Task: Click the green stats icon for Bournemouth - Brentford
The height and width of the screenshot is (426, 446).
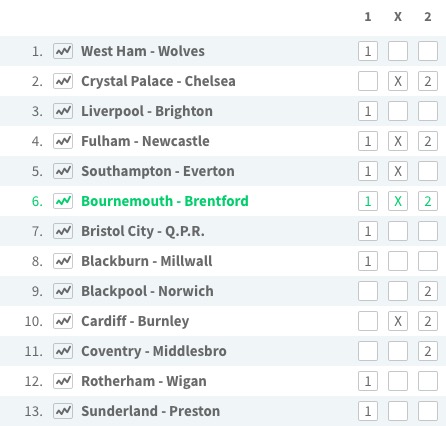Action: (x=63, y=201)
